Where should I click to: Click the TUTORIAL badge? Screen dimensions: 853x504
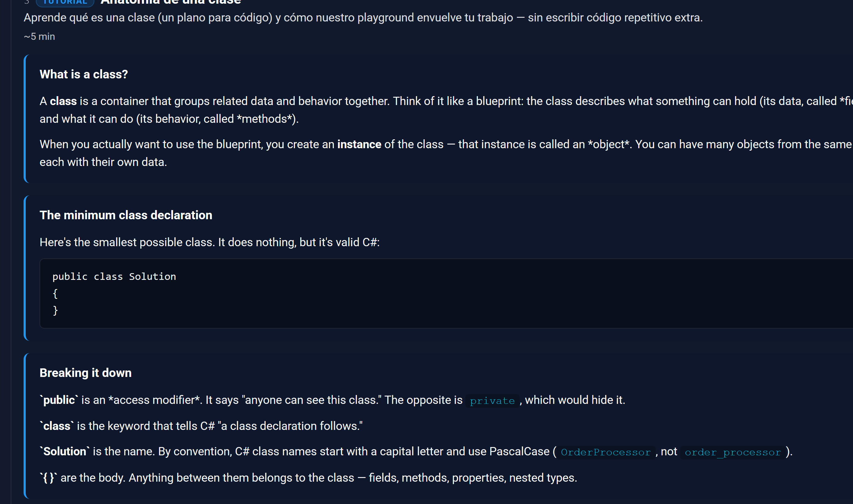point(65,2)
